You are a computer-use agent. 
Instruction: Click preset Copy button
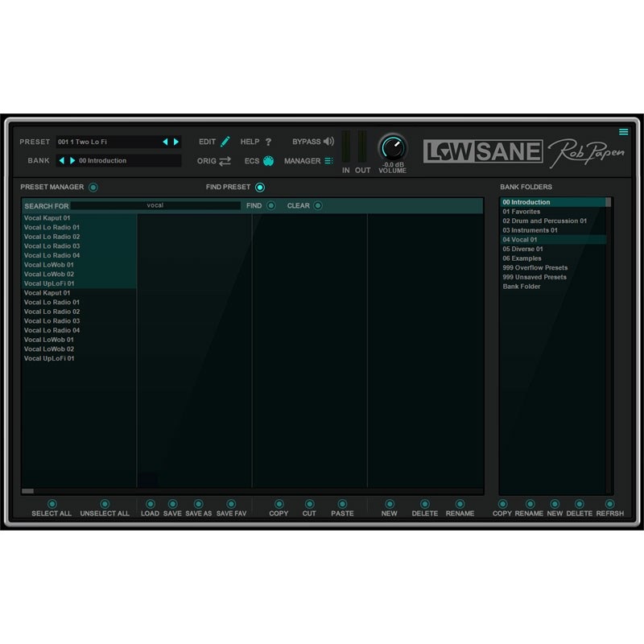pyautogui.click(x=279, y=504)
